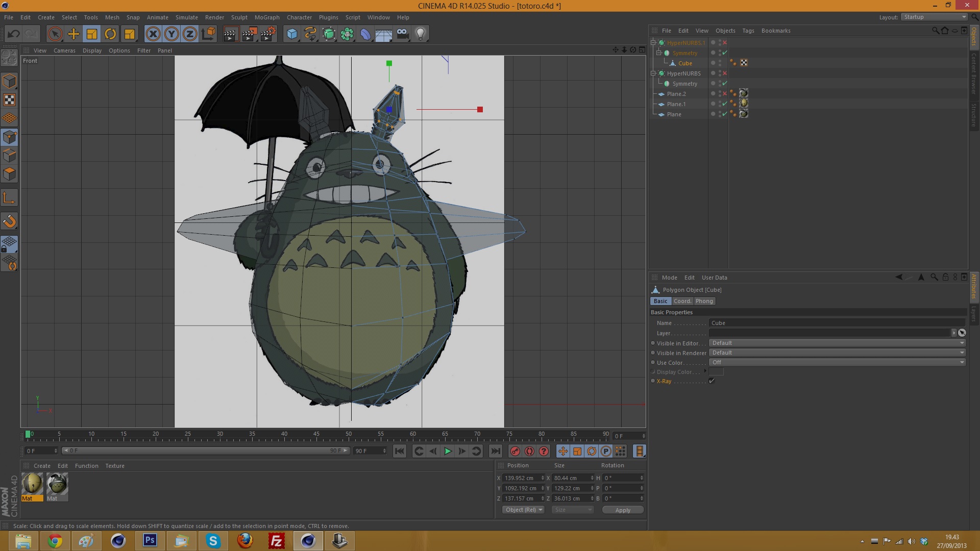
Task: Click the Play Forwards green button
Action: pos(448,451)
